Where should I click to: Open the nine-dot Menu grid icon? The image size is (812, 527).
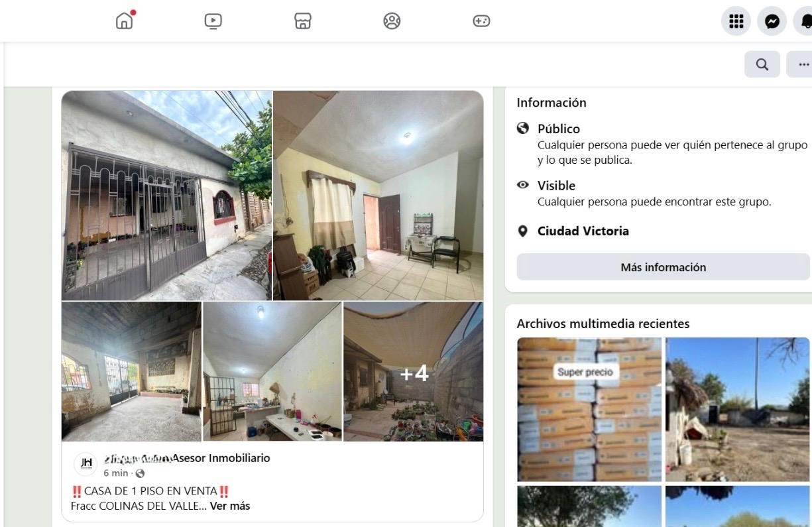pyautogui.click(x=736, y=21)
